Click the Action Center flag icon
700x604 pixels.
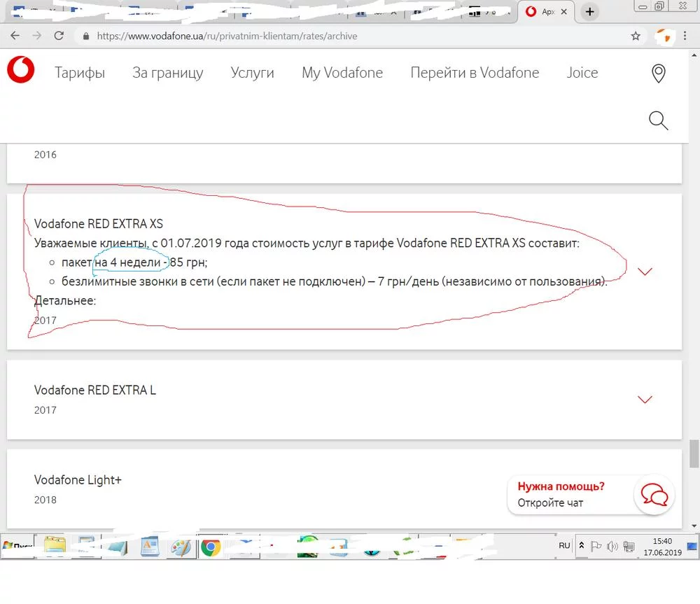click(x=596, y=547)
